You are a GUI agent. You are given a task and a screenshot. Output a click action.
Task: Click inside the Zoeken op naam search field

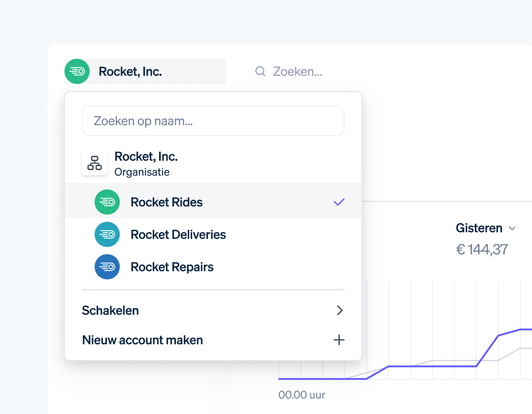[x=213, y=121]
